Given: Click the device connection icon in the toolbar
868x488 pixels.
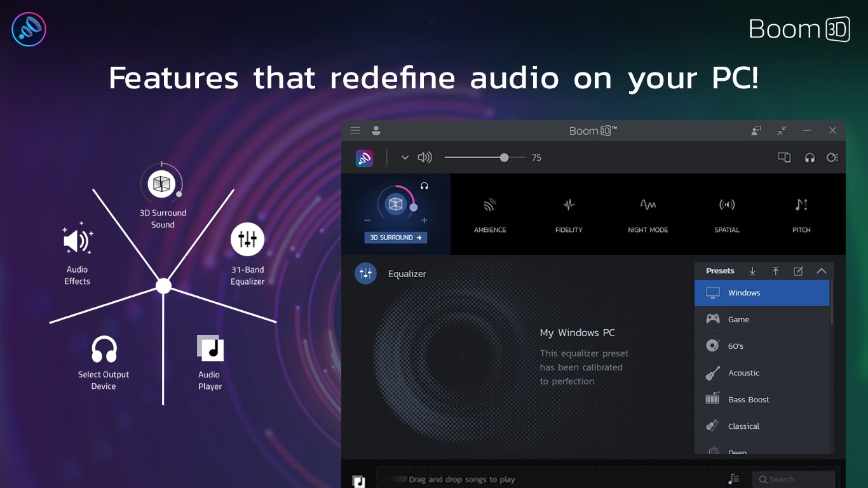Looking at the screenshot, I should (x=784, y=157).
